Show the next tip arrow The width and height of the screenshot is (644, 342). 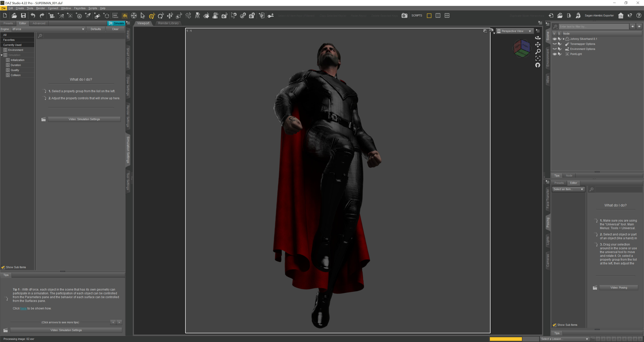click(119, 322)
